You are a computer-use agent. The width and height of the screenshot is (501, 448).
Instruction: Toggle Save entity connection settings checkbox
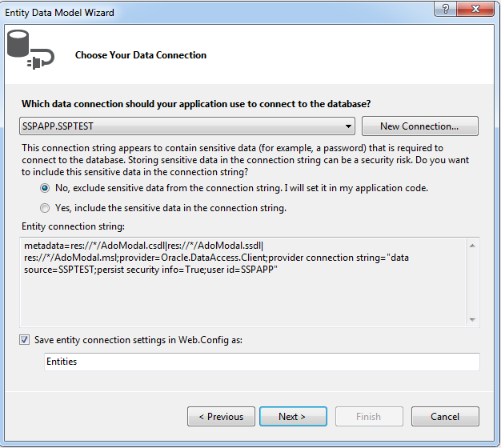click(x=26, y=340)
